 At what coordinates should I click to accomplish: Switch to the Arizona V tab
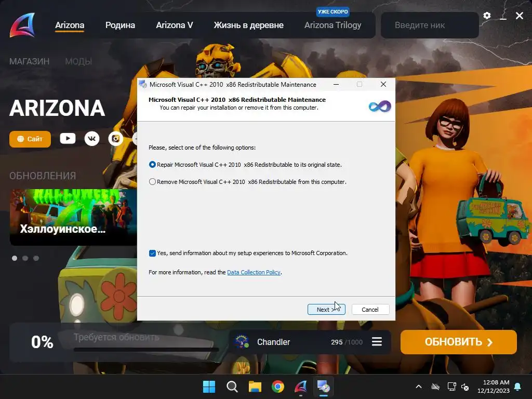pos(175,25)
